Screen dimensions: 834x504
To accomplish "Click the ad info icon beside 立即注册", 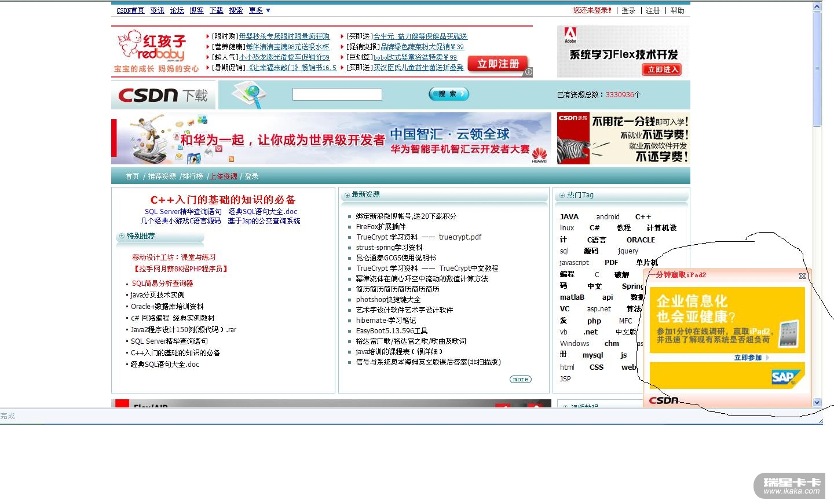I will pos(528,72).
